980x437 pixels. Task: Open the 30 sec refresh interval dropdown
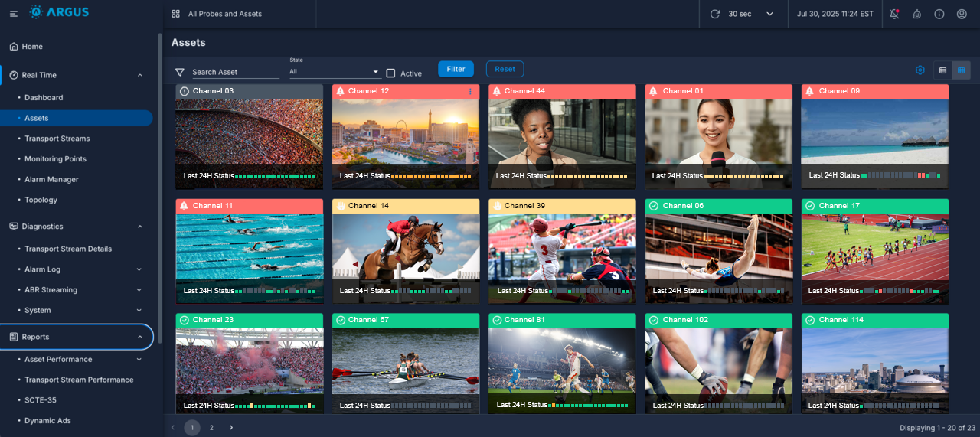pos(769,14)
